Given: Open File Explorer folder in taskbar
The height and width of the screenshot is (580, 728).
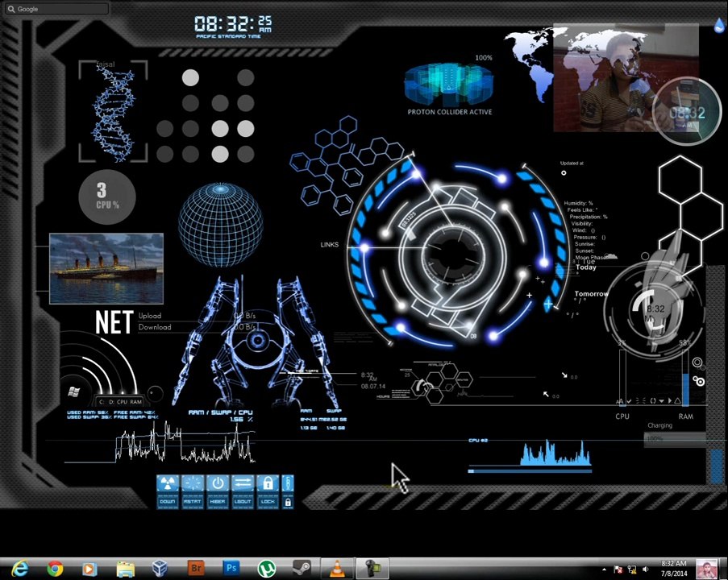Looking at the screenshot, I should (x=125, y=569).
